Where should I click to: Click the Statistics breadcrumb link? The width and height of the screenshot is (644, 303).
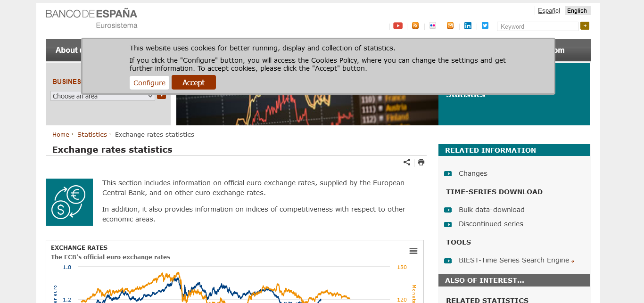[92, 134]
